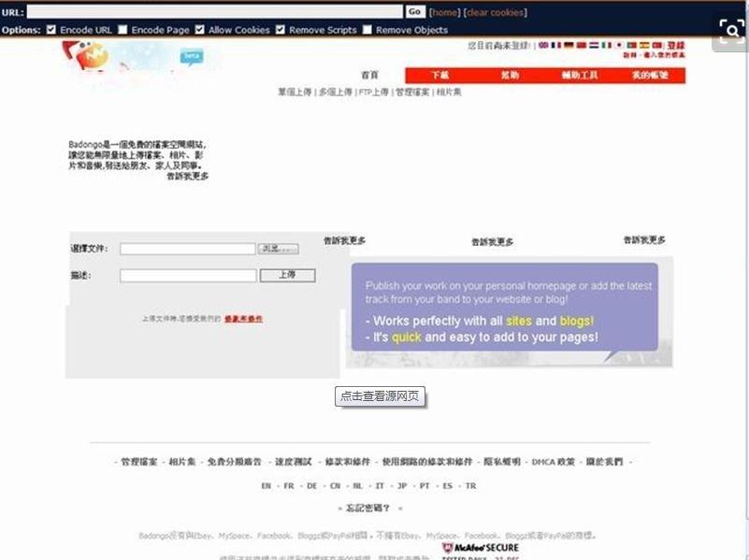Click the McAfee SECURE badge

(x=481, y=548)
